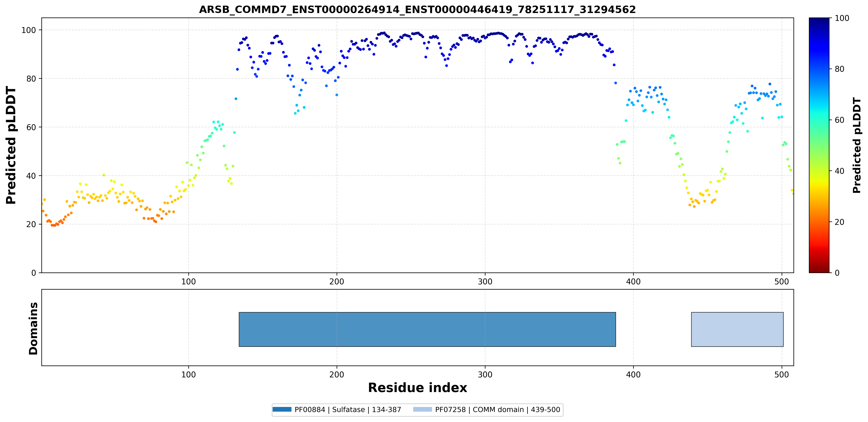Viewport: 868px width, 422px height.
Task: Click the PF00884 | Sulfatase | 134-387 legend text
Action: pyautogui.click(x=348, y=410)
